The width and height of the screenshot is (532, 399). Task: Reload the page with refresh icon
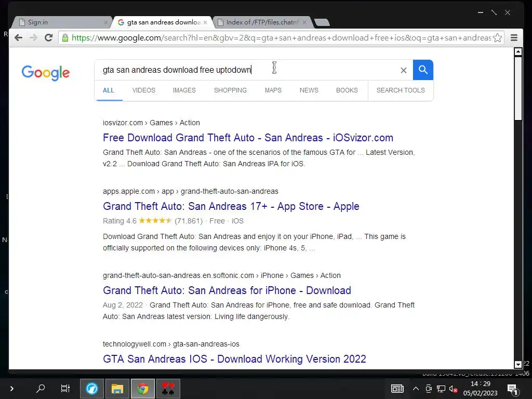click(48, 37)
